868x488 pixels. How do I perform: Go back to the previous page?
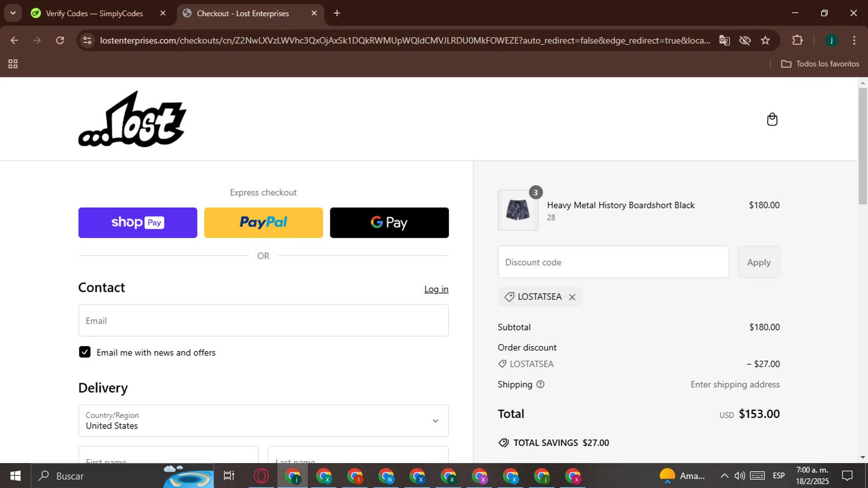click(x=14, y=41)
